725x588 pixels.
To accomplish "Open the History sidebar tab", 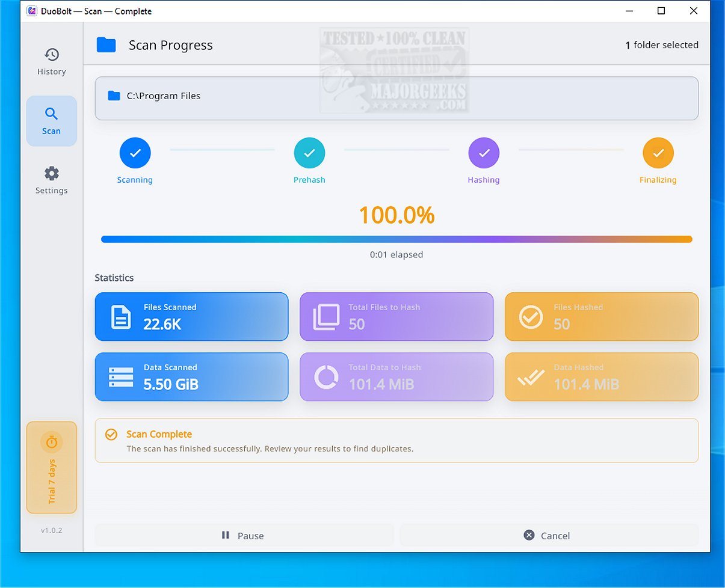I will click(x=52, y=63).
